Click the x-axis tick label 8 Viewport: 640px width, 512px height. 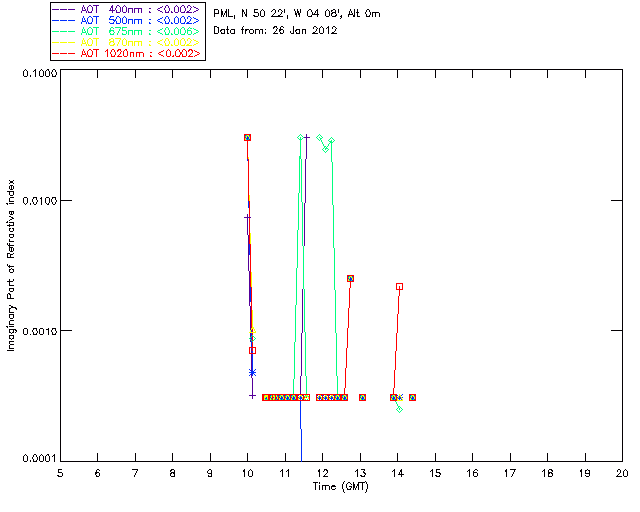coord(173,473)
